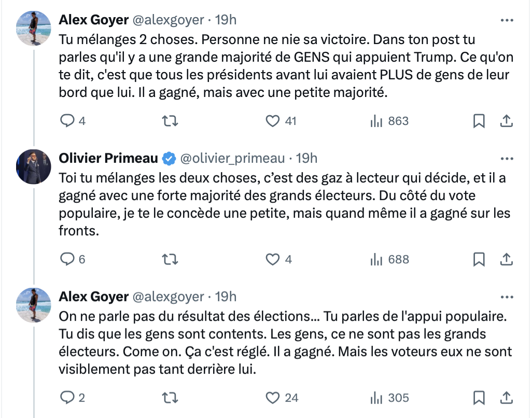
Task: Share Alex Goyer's first tweet
Action: point(506,121)
